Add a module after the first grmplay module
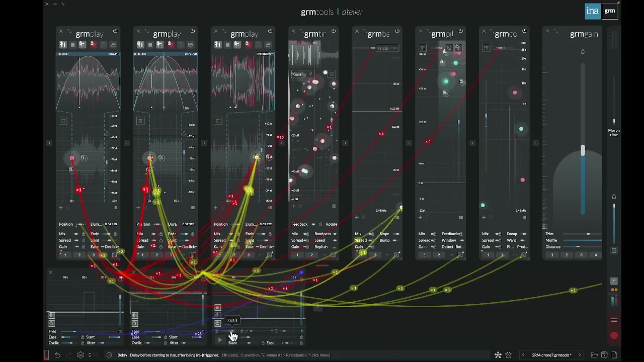This screenshot has width=644, height=362. (x=127, y=143)
